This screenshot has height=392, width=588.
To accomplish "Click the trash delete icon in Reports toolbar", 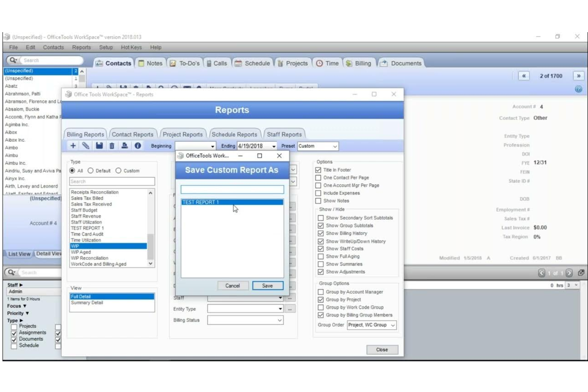I will click(x=112, y=146).
